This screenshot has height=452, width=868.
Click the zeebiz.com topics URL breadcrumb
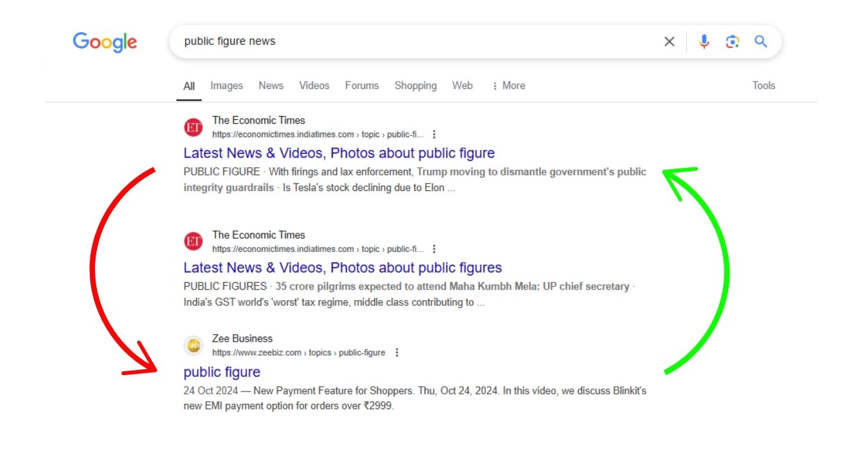(299, 353)
